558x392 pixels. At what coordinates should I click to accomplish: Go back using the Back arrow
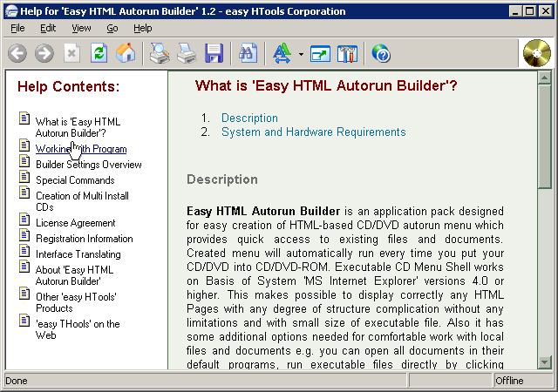[x=17, y=54]
